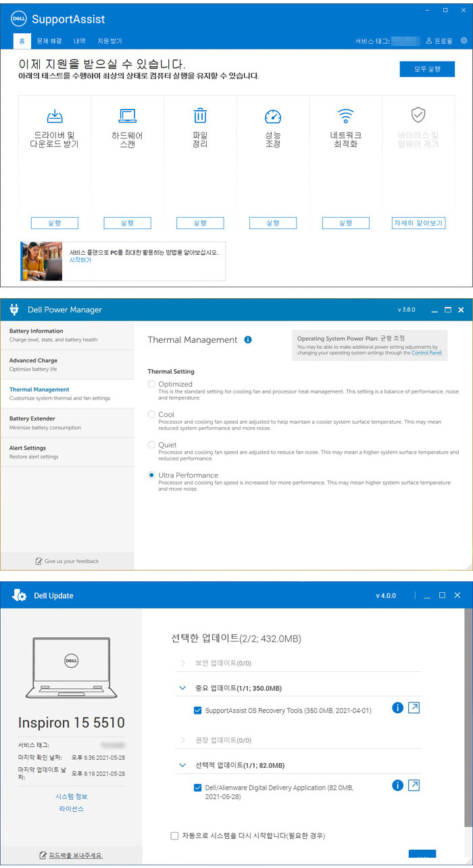Open the 지원 받기 tab
Image resolution: width=473 pixels, height=868 pixels.
tap(109, 41)
